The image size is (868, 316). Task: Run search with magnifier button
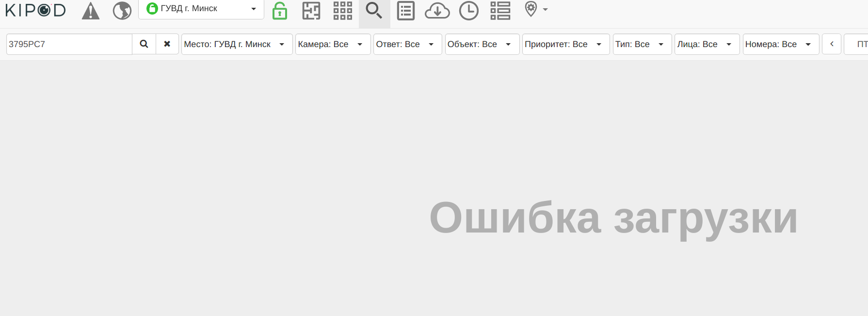tap(144, 44)
